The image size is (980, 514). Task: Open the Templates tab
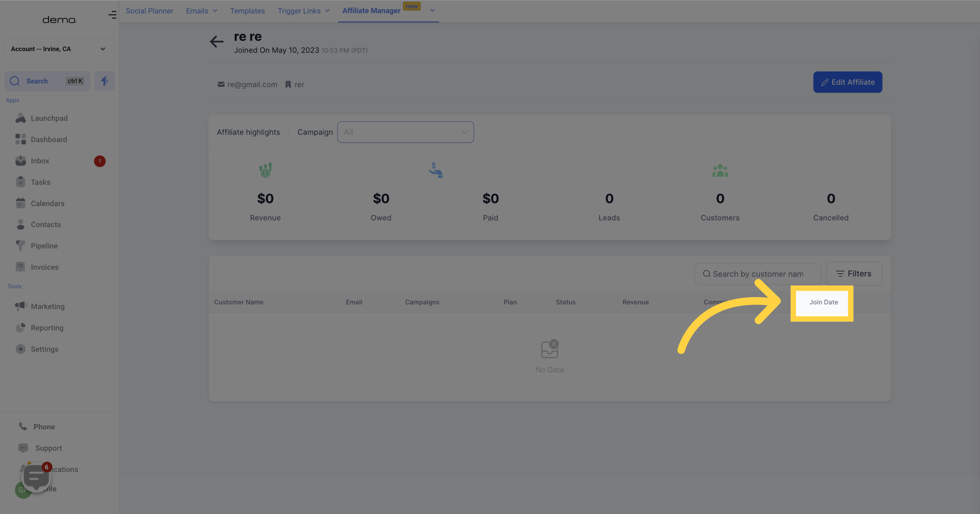[x=247, y=11]
